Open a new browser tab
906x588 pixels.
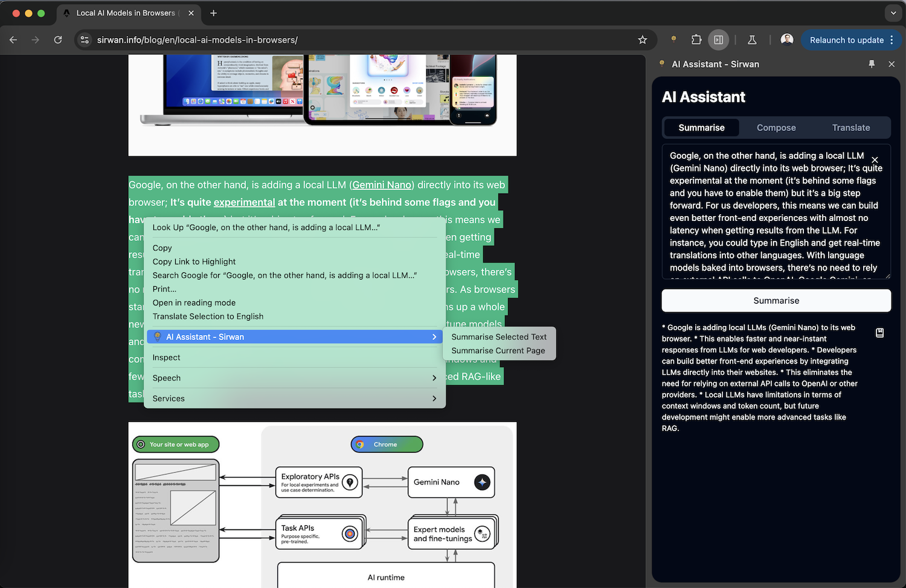[x=213, y=13]
